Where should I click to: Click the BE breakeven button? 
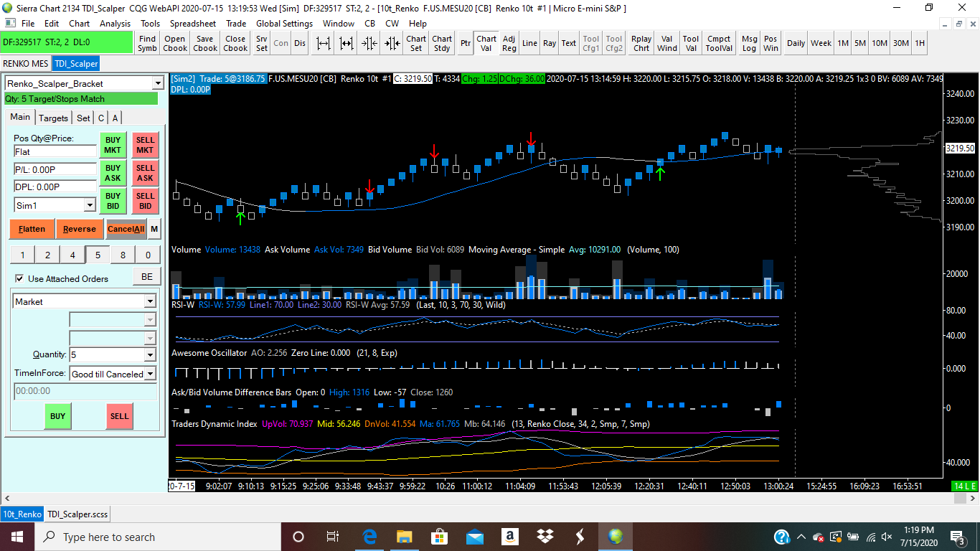[x=147, y=277]
